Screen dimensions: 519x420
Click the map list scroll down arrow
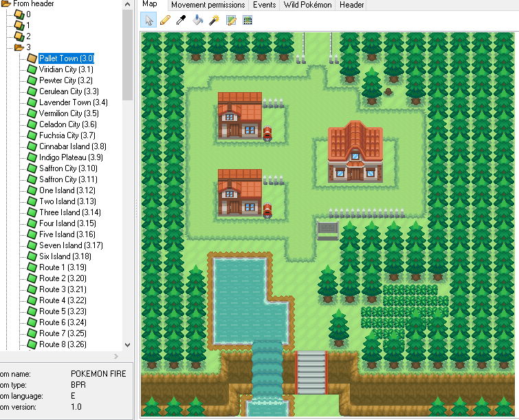point(127,345)
